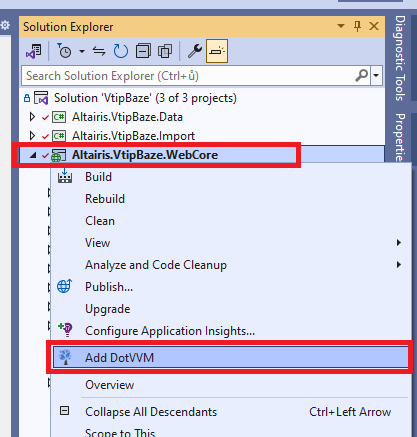The image size is (417, 437).
Task: Toggle Show All Files icon
Action: [x=165, y=51]
